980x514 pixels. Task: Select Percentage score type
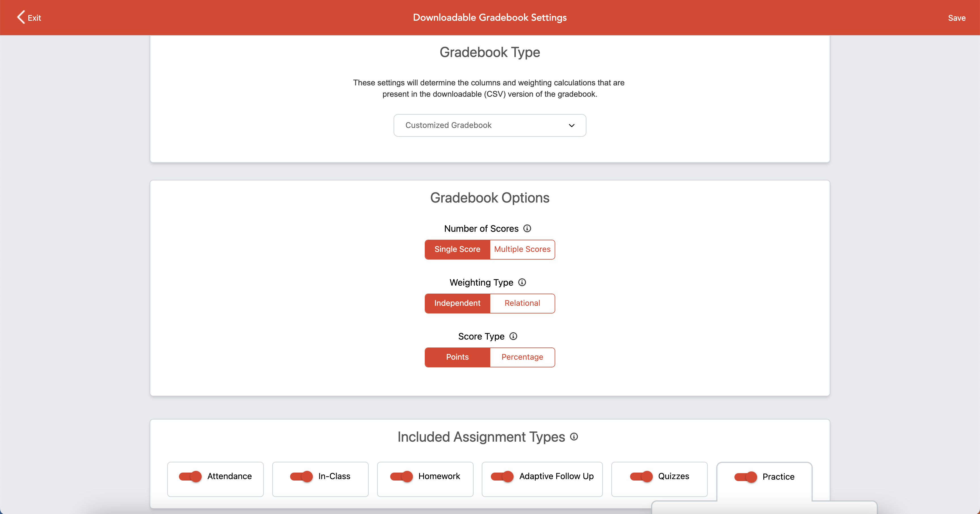coord(522,357)
